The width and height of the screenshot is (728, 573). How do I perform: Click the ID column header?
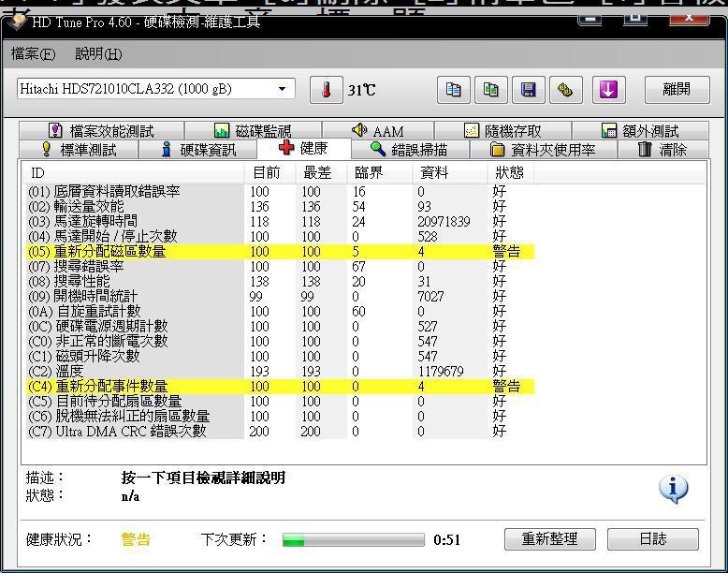pos(133,173)
